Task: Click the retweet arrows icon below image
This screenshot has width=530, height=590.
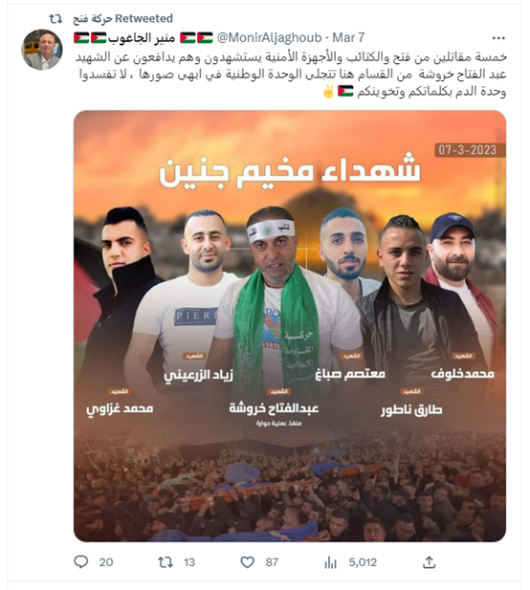Action: [x=166, y=562]
